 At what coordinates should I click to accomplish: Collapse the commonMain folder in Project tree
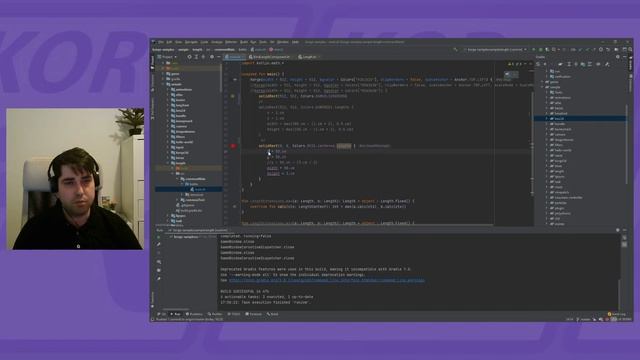[x=178, y=179]
